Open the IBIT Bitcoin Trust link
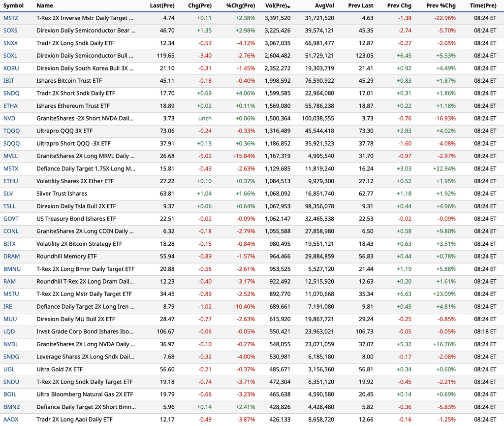This screenshot has height=426, width=504. 9,81
